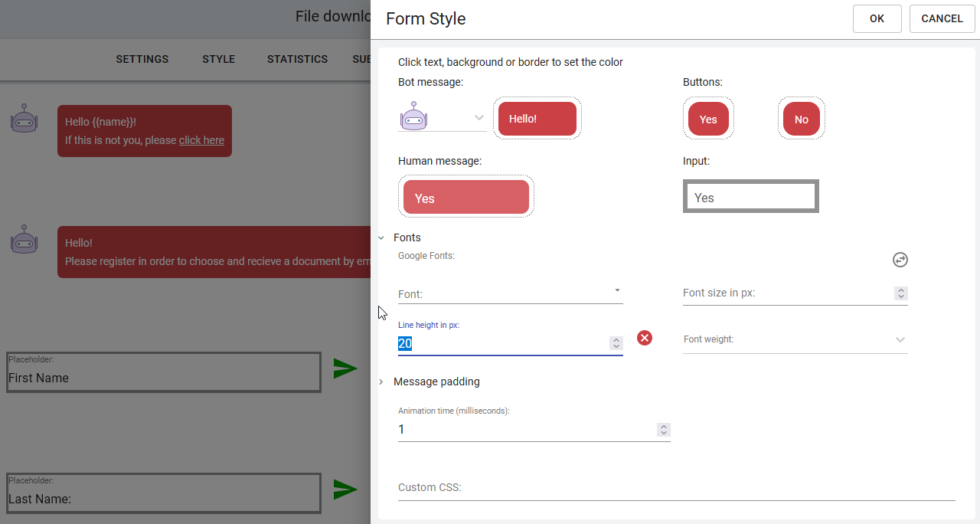Follow the 'click here' link
The image size is (980, 524).
coord(201,140)
